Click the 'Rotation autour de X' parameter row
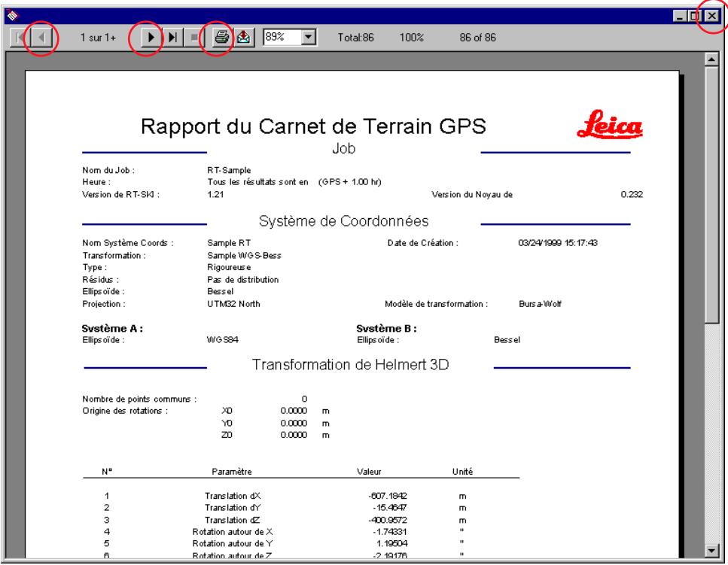Image resolution: width=728 pixels, height=565 pixels. tap(301, 532)
